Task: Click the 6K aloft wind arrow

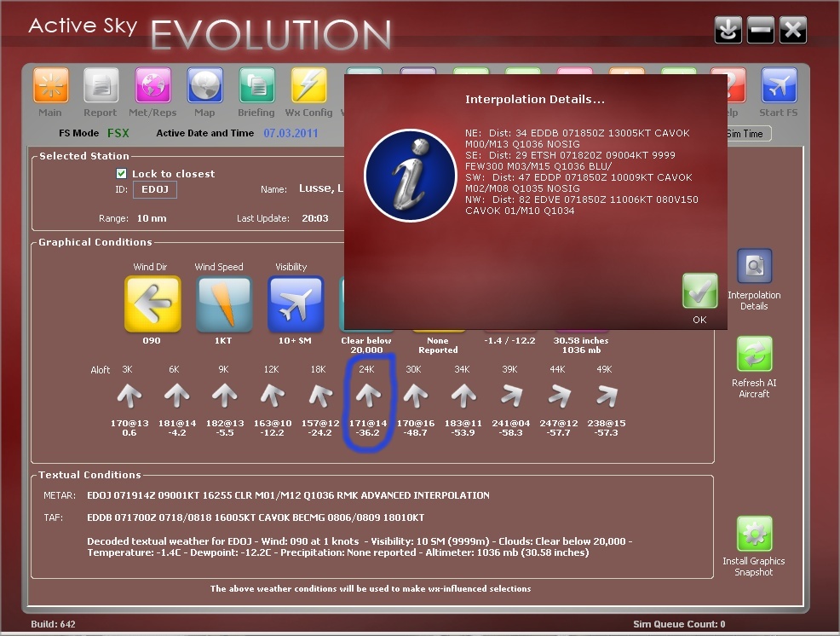Action: click(177, 396)
